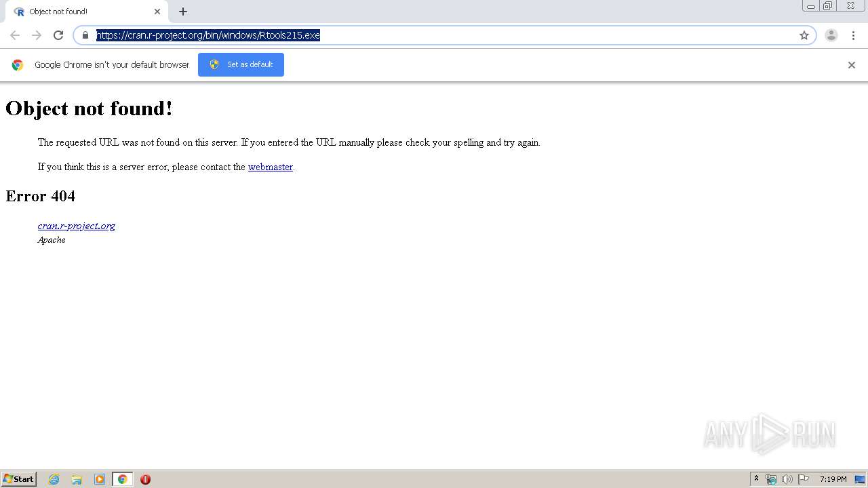Viewport: 868px width, 488px height.
Task: Follow the 'webmaster' link
Action: [x=270, y=167]
